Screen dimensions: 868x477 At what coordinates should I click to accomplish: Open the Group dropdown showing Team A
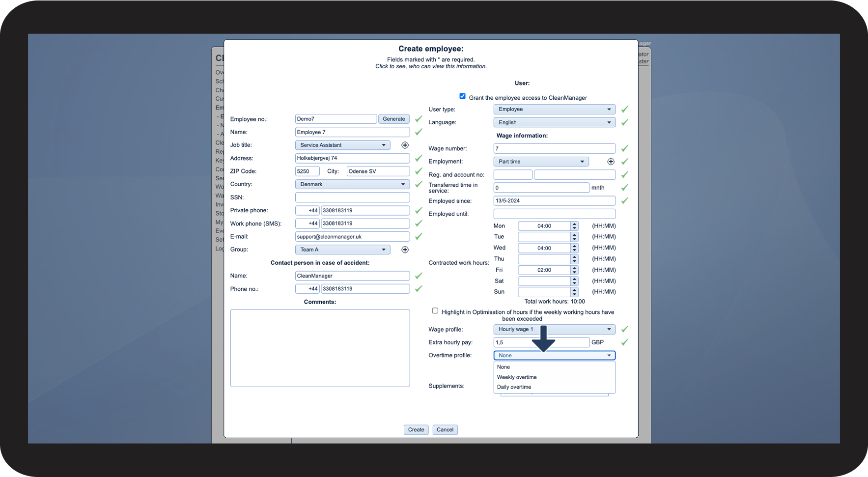pos(342,250)
